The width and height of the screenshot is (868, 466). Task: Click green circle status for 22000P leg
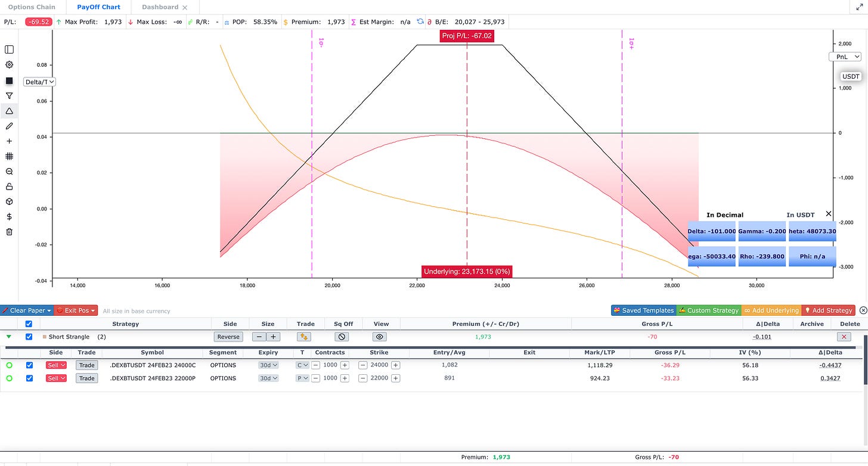9,378
